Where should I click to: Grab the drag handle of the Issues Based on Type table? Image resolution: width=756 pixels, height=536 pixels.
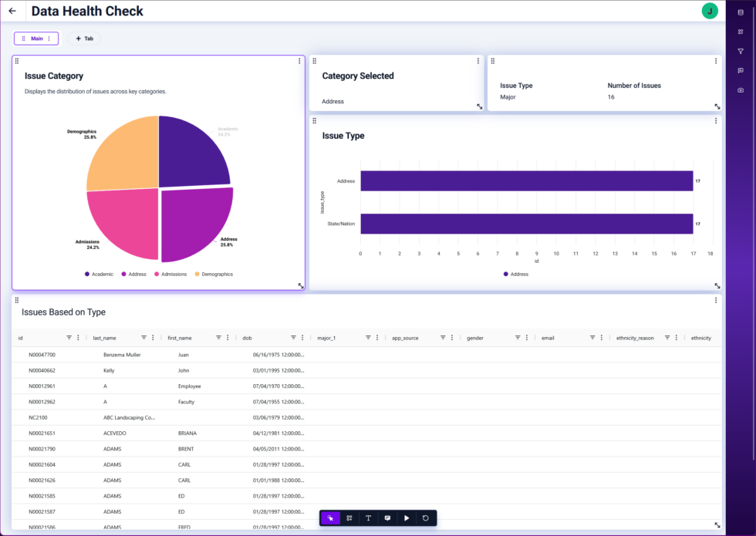coord(17,300)
